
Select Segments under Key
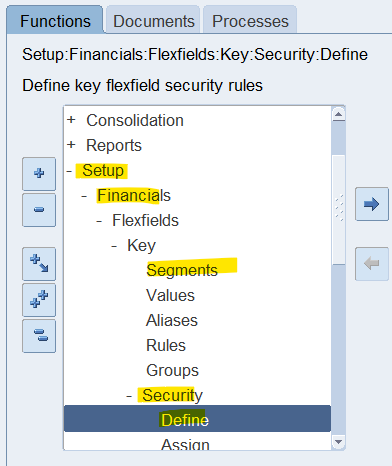tap(182, 270)
